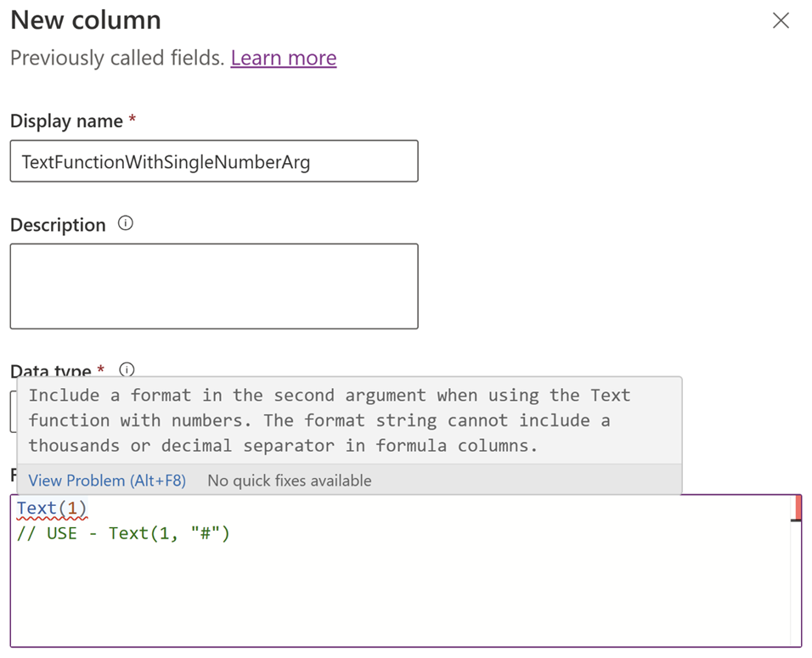This screenshot has width=812, height=658.
Task: Focus the Display name input box
Action: tap(212, 160)
